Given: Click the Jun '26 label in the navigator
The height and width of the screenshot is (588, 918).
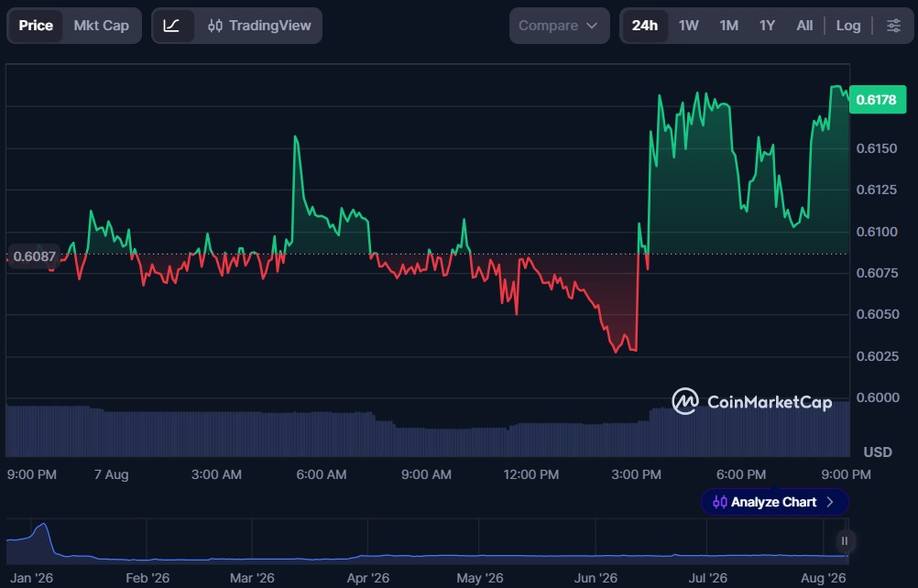Looking at the screenshot, I should 596,578.
